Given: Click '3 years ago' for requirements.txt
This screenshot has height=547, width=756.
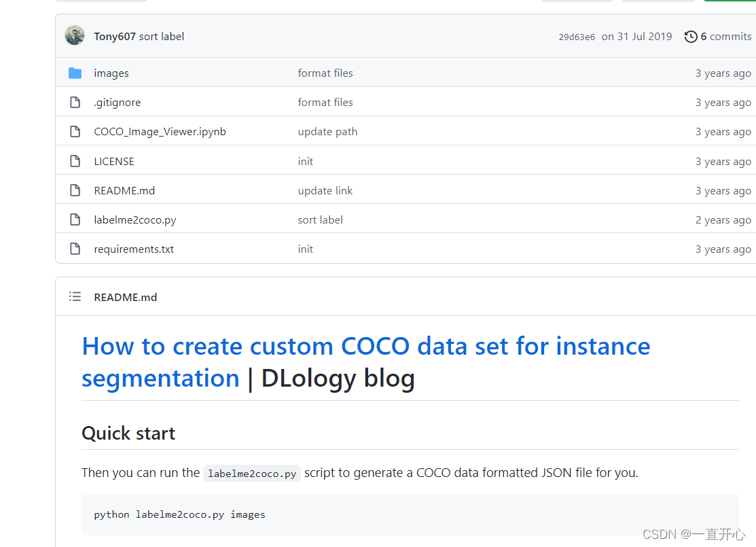Looking at the screenshot, I should point(723,249).
